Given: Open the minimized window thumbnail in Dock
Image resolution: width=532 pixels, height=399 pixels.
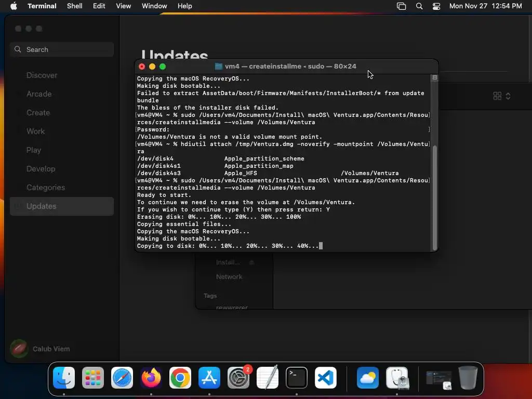Looking at the screenshot, I should click(x=438, y=380).
